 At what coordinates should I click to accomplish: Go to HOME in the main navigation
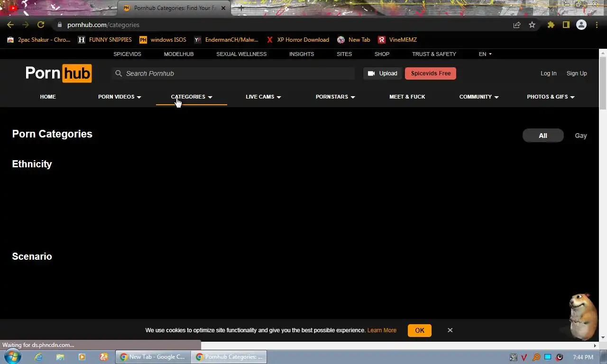pos(48,97)
